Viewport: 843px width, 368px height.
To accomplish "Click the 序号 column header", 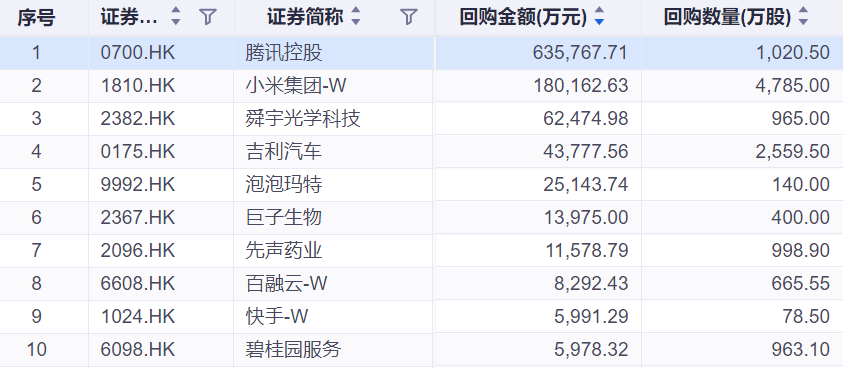I will [x=36, y=18].
